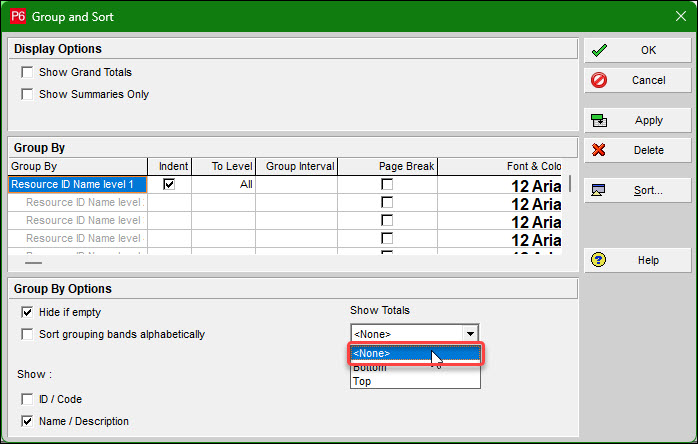Screen dimensions: 698x444
Task: Select <None> in Show Totals list
Action: click(x=414, y=353)
